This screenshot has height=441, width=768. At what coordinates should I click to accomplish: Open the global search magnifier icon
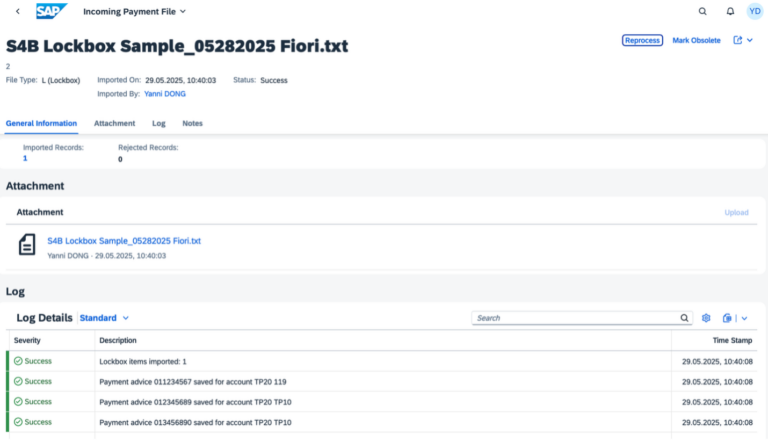pyautogui.click(x=702, y=11)
